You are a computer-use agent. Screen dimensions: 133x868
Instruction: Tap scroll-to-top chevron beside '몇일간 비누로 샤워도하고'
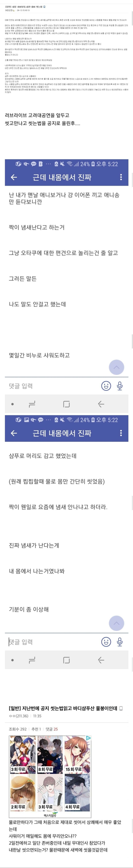(x=116, y=367)
